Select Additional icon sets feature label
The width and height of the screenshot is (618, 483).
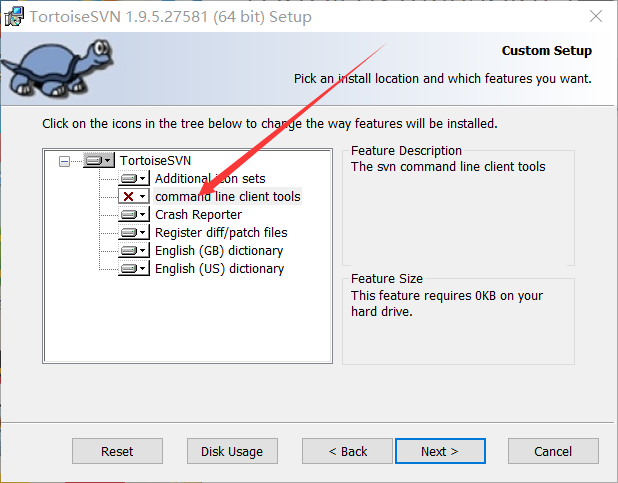(210, 179)
